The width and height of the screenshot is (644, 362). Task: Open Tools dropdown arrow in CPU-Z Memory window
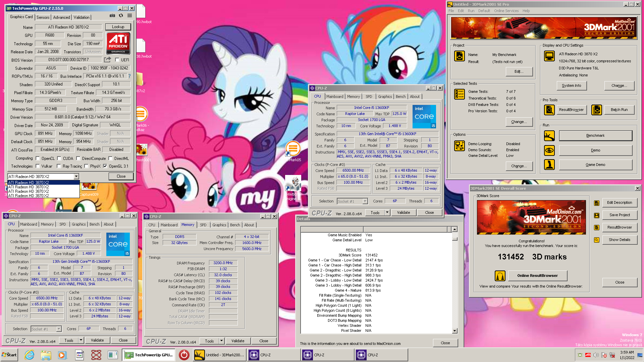tap(221, 341)
